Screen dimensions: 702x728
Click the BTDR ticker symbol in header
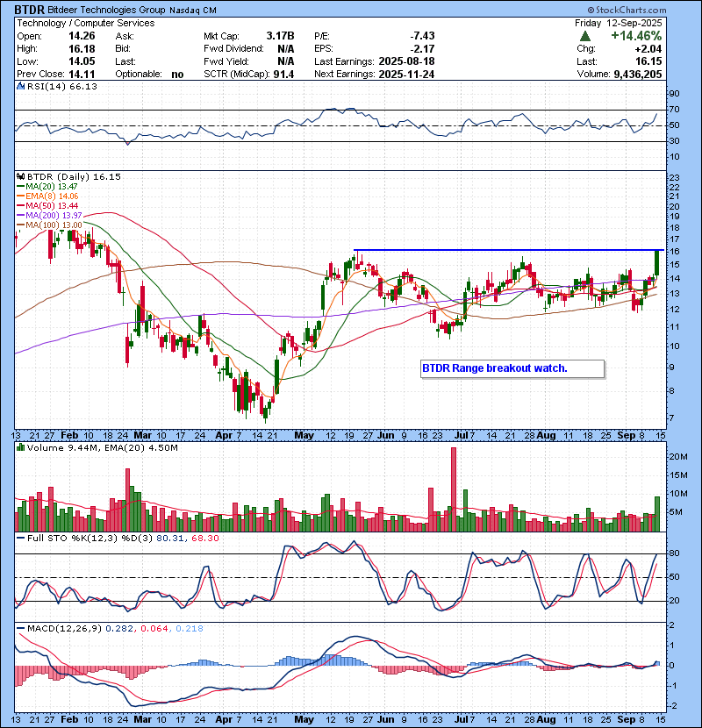coord(30,10)
